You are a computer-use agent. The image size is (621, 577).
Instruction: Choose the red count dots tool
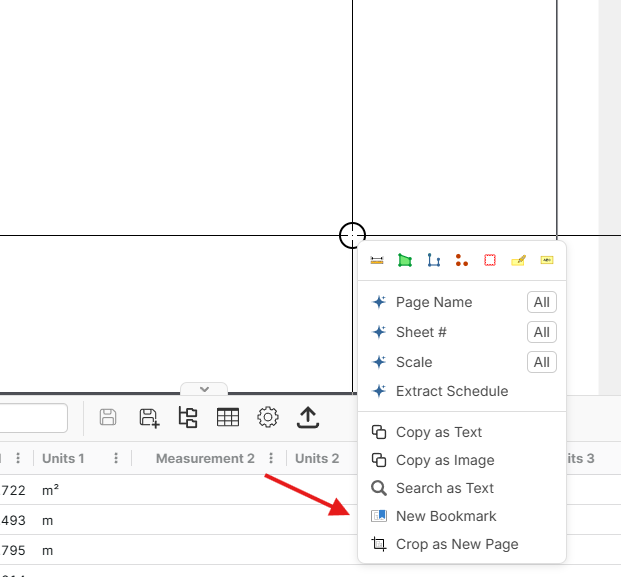pyautogui.click(x=461, y=260)
